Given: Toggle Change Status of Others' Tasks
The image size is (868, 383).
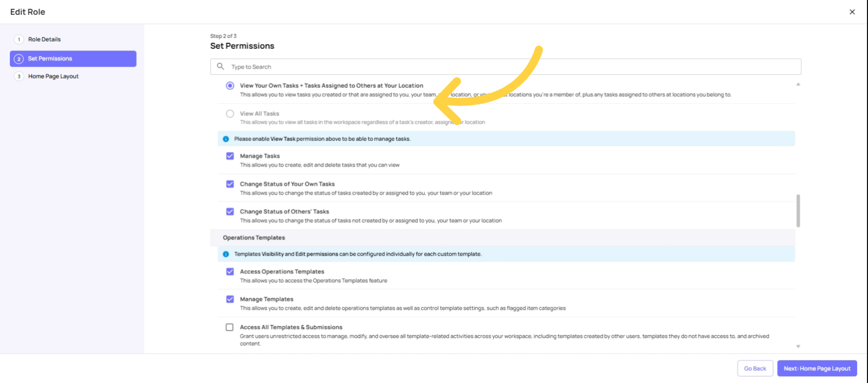Looking at the screenshot, I should (230, 211).
